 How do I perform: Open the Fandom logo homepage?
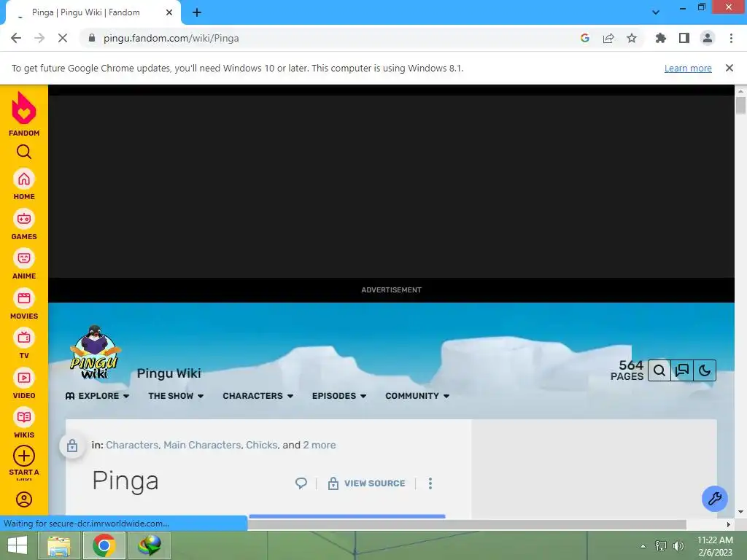point(24,114)
